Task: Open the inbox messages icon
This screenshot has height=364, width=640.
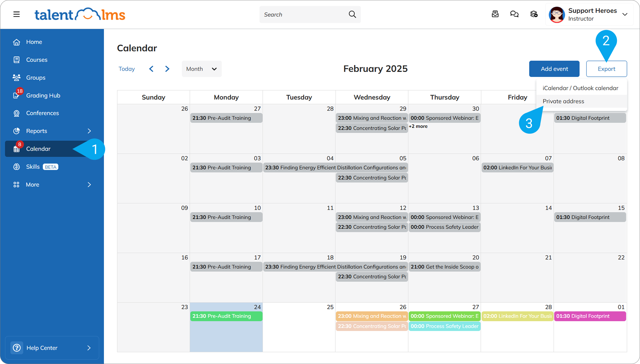Action: click(x=495, y=14)
